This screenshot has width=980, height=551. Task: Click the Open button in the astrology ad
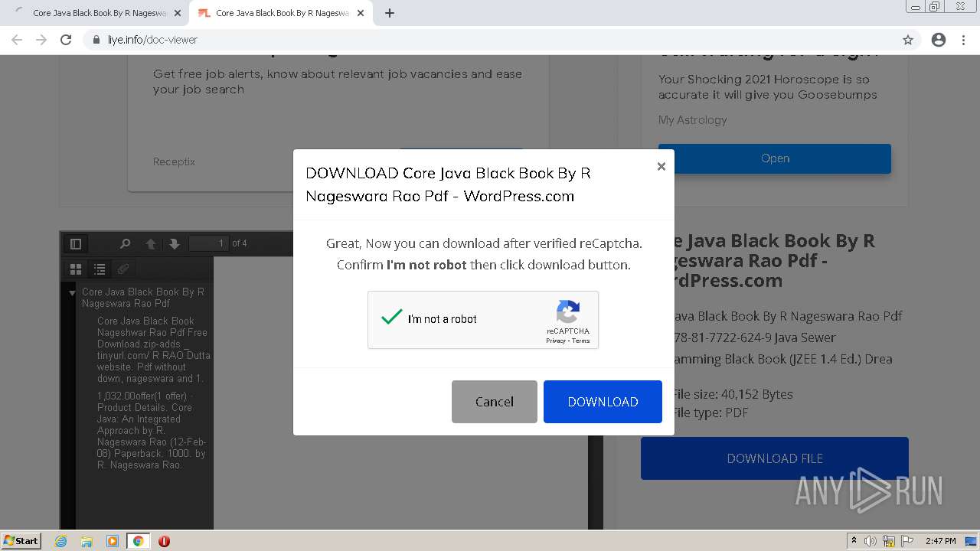(x=775, y=158)
